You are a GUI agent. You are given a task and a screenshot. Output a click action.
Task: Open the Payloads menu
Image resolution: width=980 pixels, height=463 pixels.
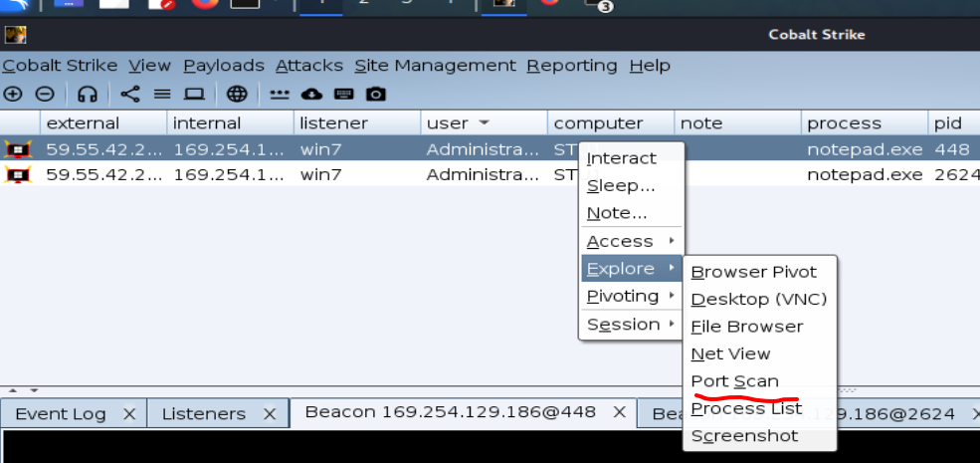(224, 66)
